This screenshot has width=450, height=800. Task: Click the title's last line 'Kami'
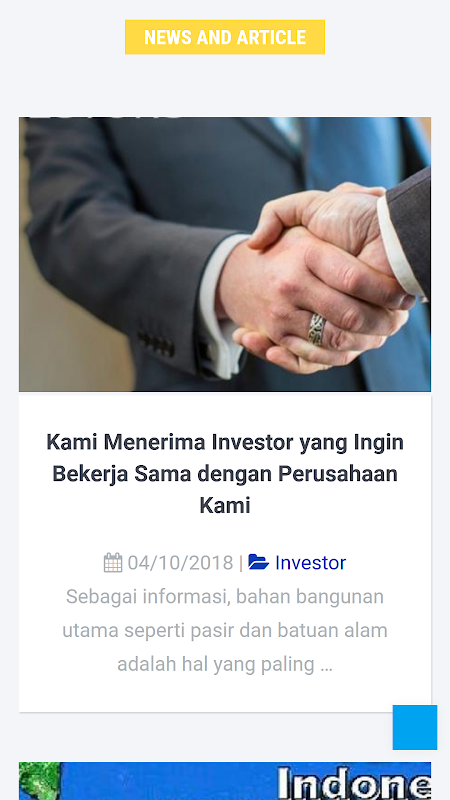click(x=225, y=506)
